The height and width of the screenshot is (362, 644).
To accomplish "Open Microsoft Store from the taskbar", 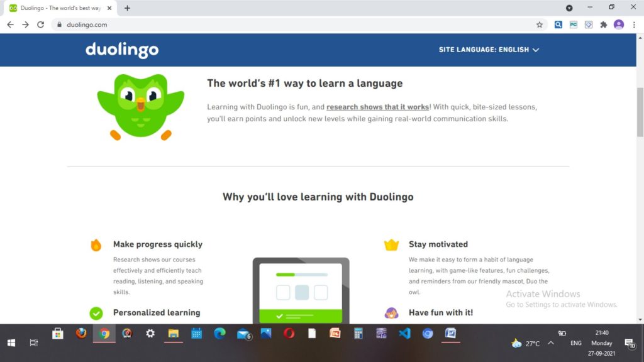I will (x=57, y=333).
